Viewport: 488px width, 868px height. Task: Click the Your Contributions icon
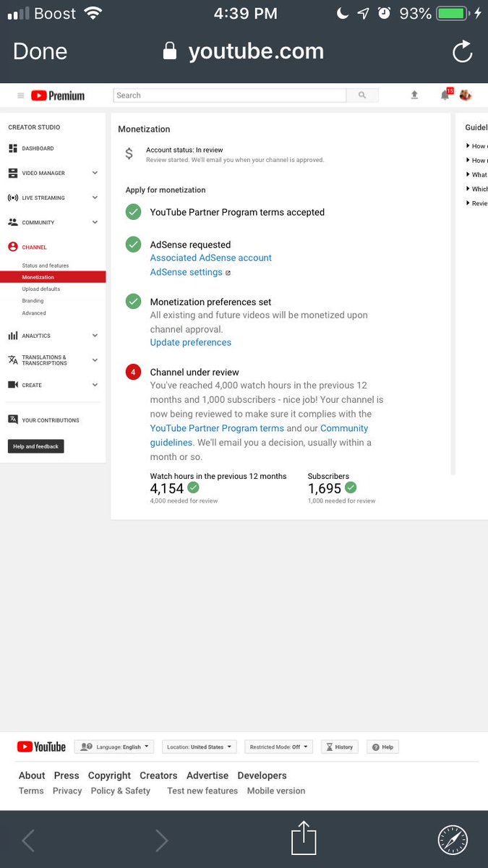(x=13, y=420)
